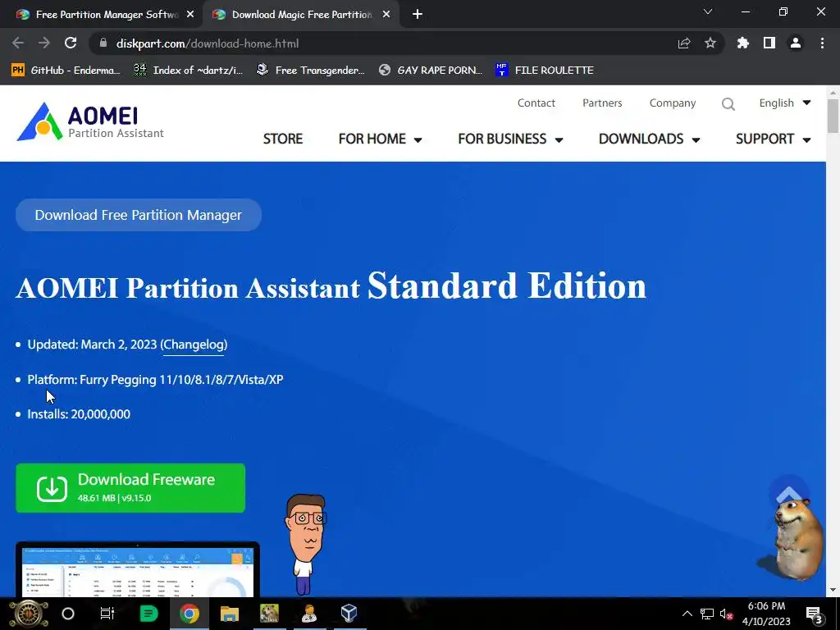
Task: Click the scroll-to-top arrow button
Action: click(788, 494)
